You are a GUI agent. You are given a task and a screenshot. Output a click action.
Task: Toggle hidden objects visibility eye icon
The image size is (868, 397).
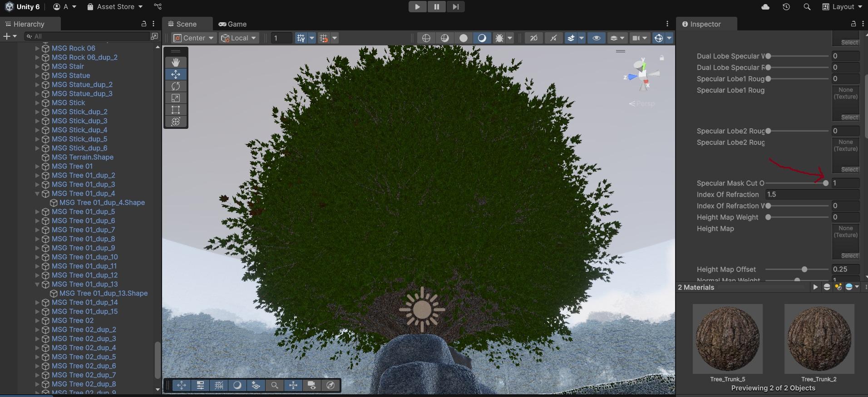(x=596, y=38)
